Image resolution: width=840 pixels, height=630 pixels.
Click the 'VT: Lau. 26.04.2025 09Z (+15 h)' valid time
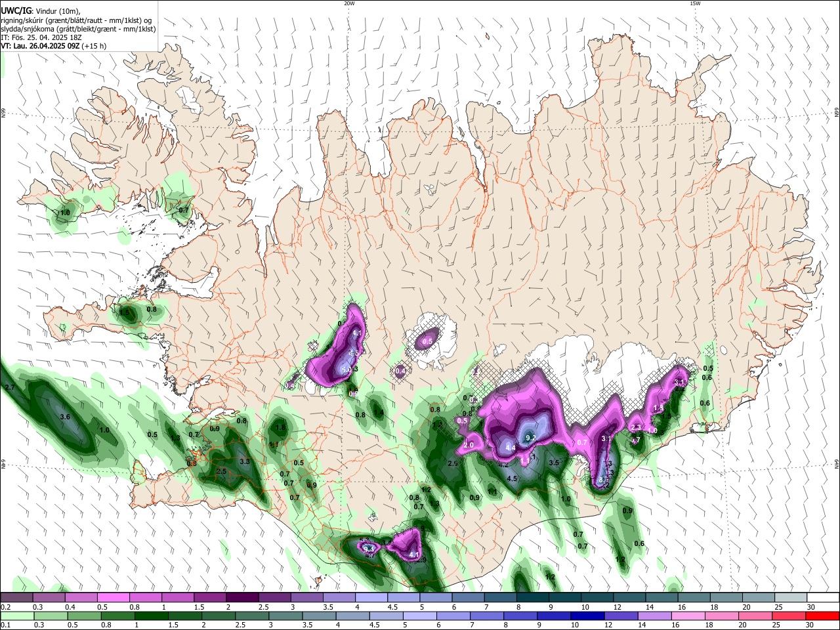point(53,47)
